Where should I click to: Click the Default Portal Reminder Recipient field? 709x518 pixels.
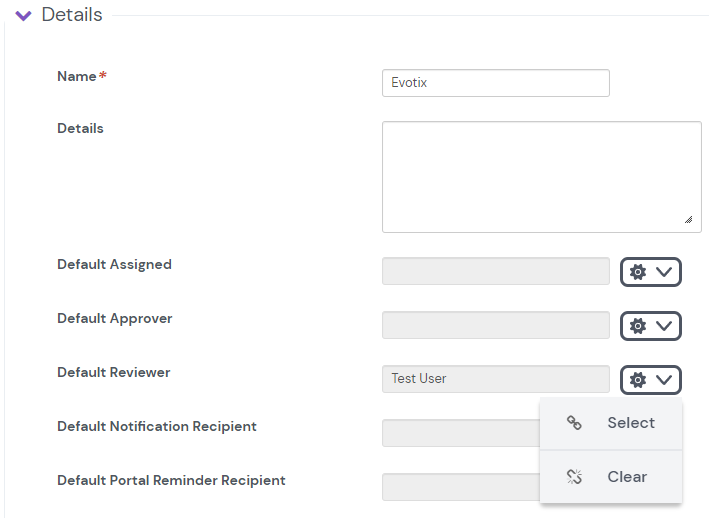[x=460, y=487]
